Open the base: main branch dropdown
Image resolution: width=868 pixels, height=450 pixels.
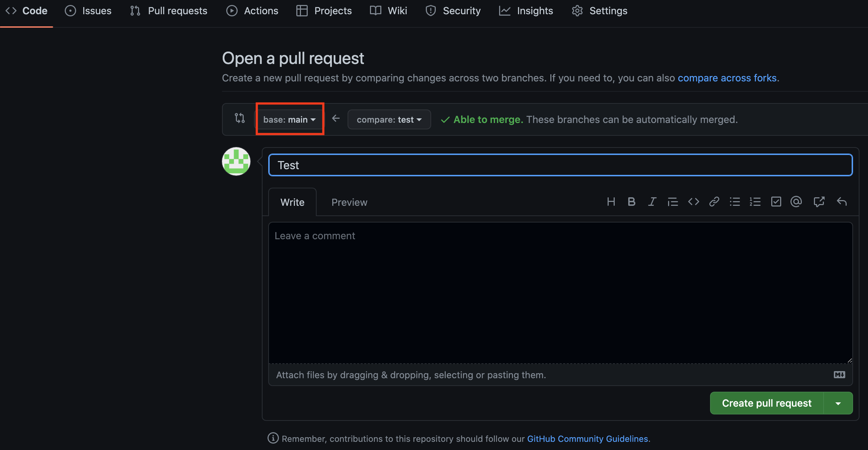[x=289, y=119]
